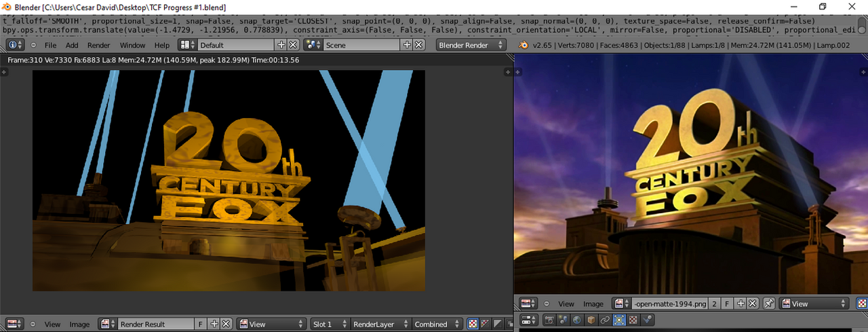This screenshot has height=332, width=868.
Task: Browse scenes icon selector
Action: 313,45
